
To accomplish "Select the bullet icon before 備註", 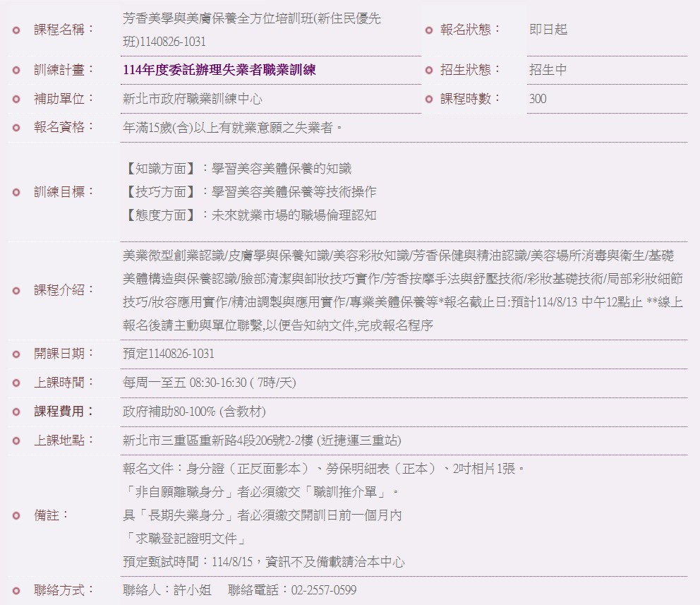I will (17, 515).
